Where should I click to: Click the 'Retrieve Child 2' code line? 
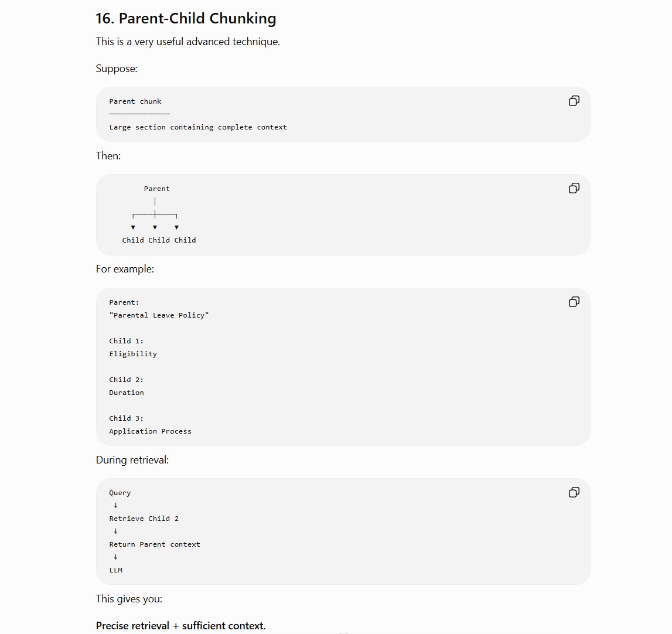tap(144, 519)
